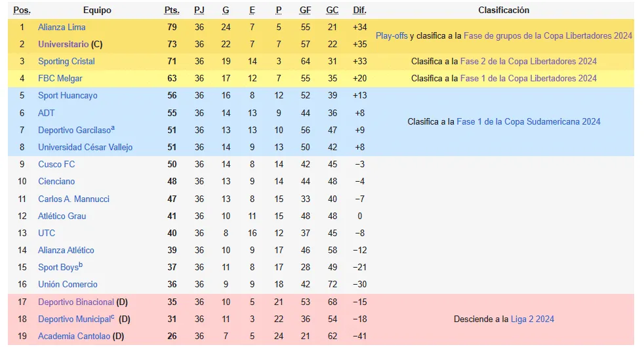
Task: Open the FBC Melgar team page
Action: (60, 79)
